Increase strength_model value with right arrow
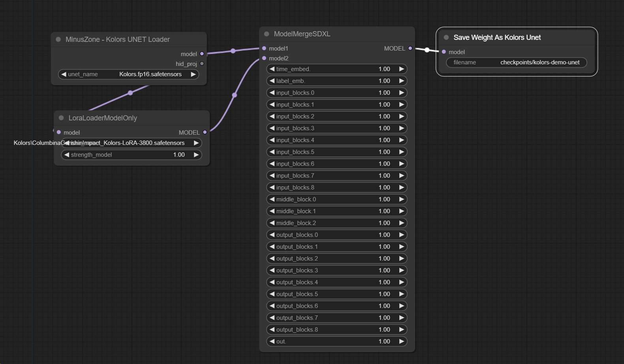Screen dimensions: 624x364 [x=196, y=155]
